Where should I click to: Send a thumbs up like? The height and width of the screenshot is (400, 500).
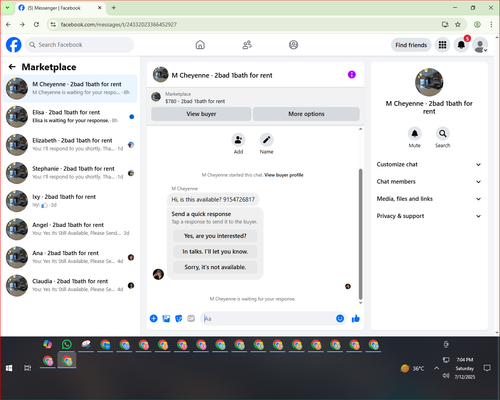coord(356,319)
